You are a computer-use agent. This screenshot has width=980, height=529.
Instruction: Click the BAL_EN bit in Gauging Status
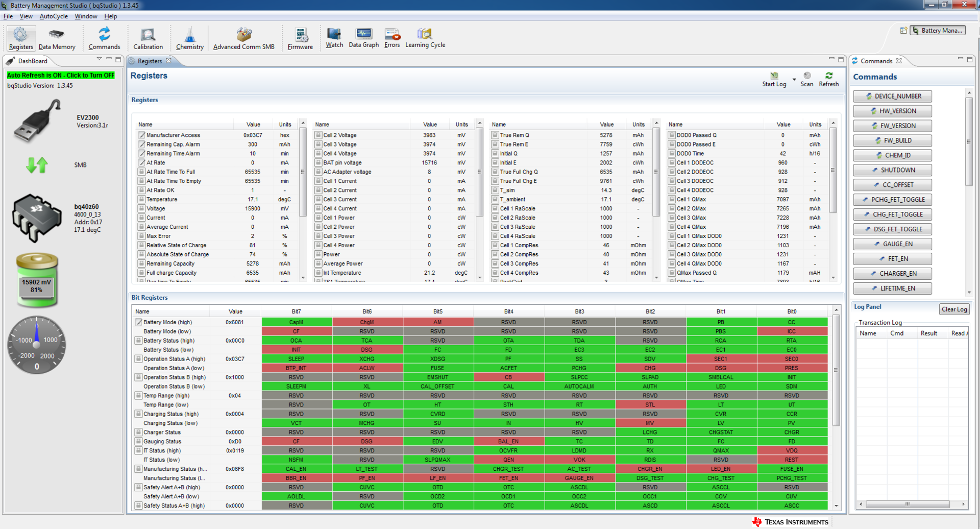[x=509, y=441]
